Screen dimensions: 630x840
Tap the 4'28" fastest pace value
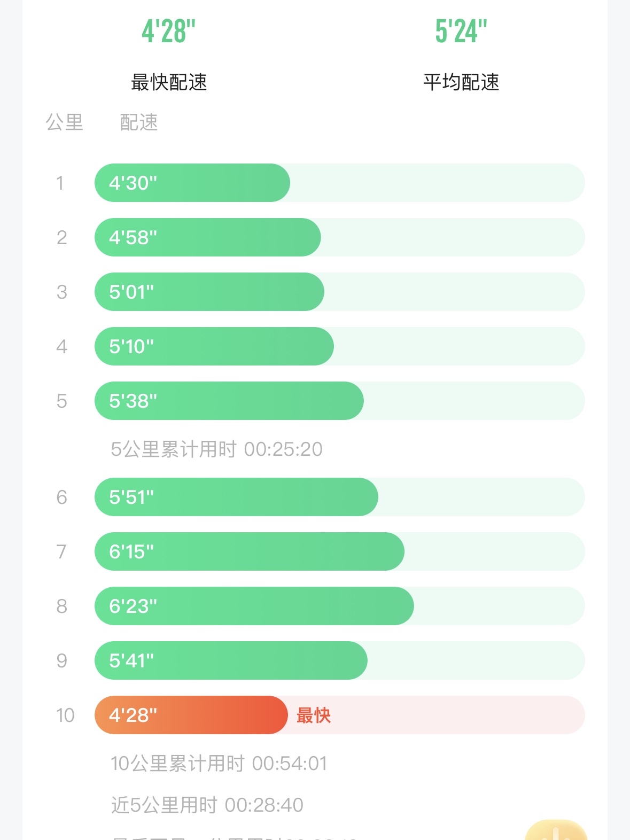[x=169, y=31]
